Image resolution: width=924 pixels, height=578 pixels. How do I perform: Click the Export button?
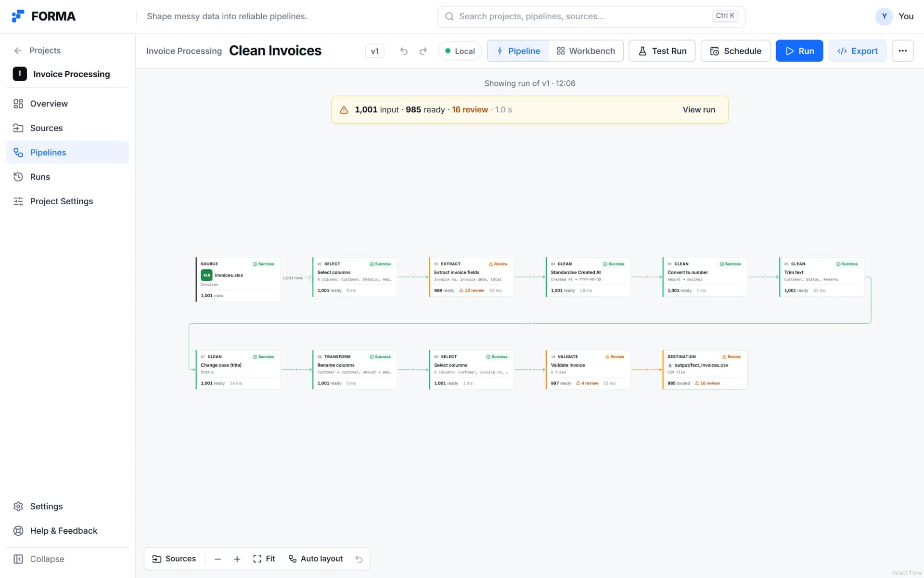coord(857,51)
